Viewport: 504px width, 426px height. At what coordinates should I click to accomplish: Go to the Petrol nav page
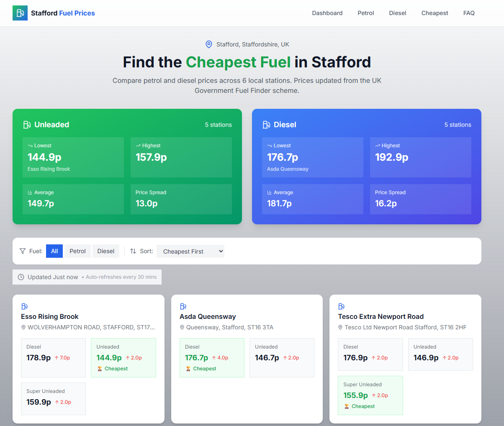click(x=366, y=13)
